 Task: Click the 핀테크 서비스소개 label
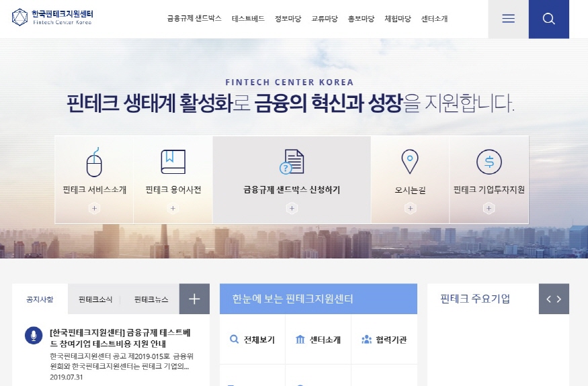coord(95,189)
